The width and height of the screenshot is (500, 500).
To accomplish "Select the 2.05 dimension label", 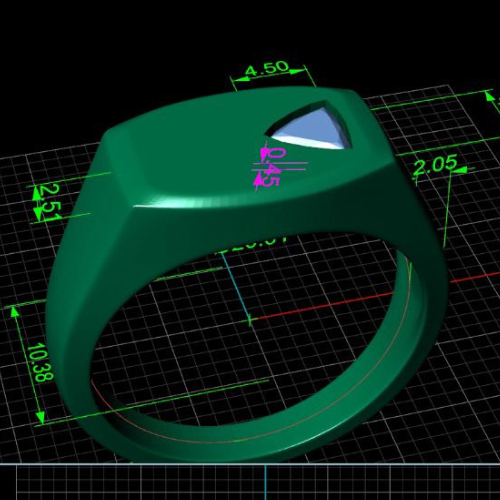I will 435,164.
